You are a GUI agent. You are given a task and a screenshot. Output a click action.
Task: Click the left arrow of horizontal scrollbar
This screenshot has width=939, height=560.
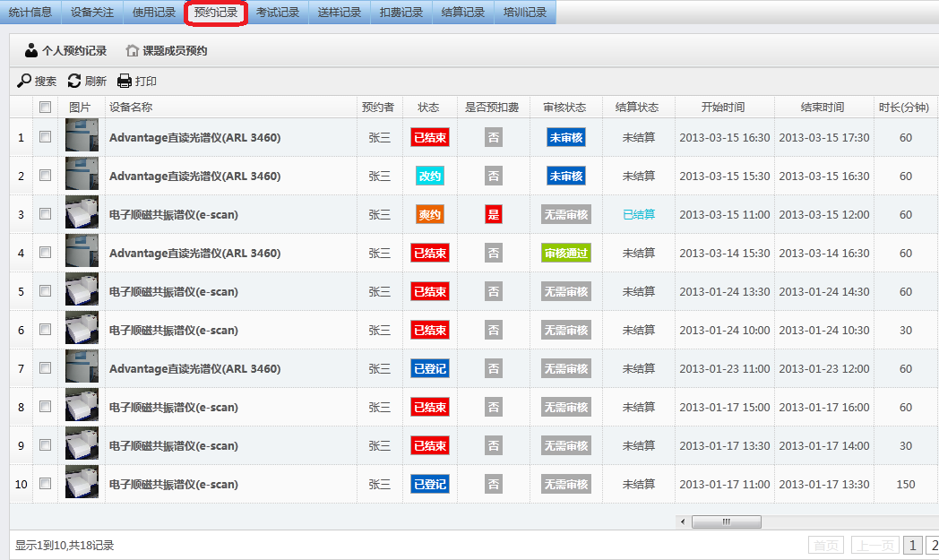(x=683, y=521)
